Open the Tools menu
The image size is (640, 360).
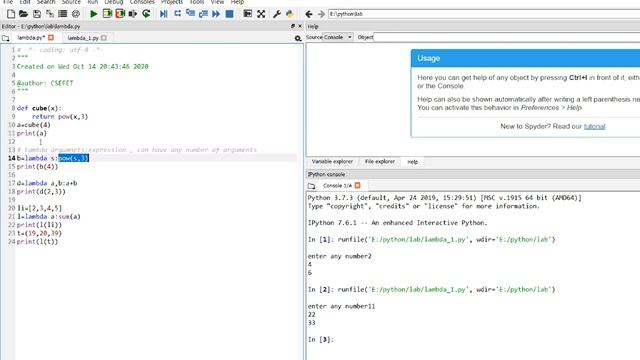(197, 2)
